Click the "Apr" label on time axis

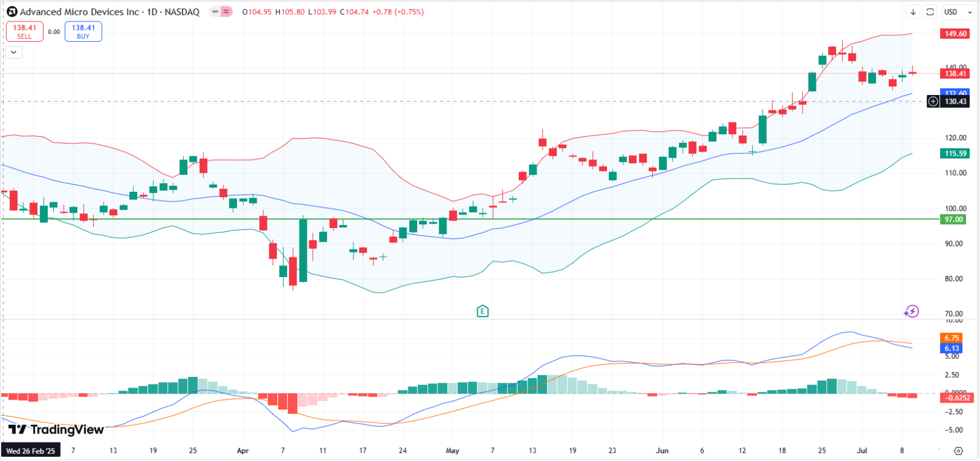(243, 451)
